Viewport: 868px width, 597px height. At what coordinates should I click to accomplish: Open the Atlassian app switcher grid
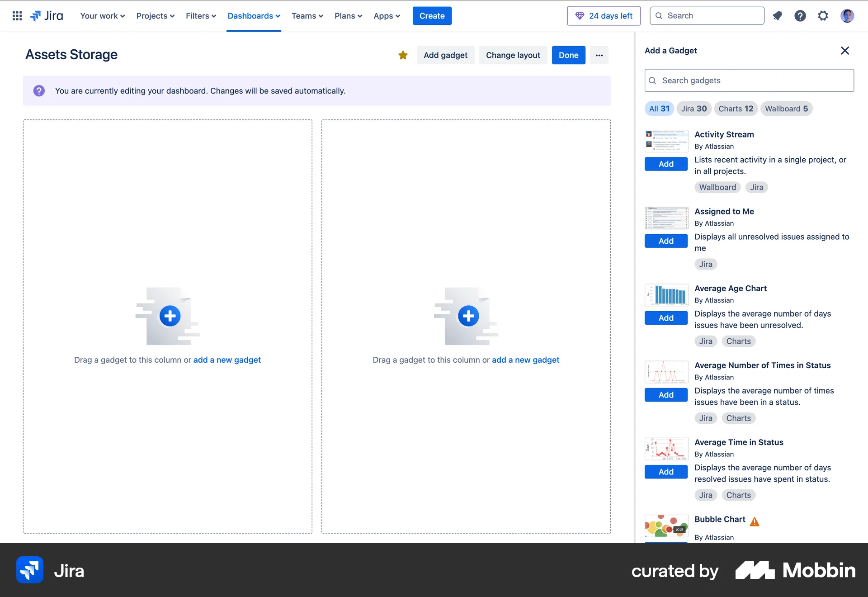(17, 15)
